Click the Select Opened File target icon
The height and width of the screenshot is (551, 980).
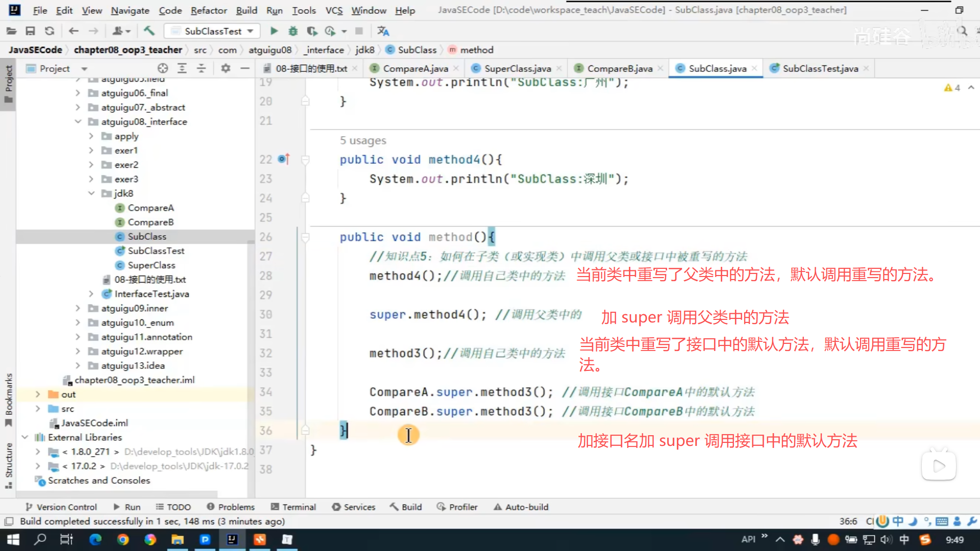click(163, 68)
